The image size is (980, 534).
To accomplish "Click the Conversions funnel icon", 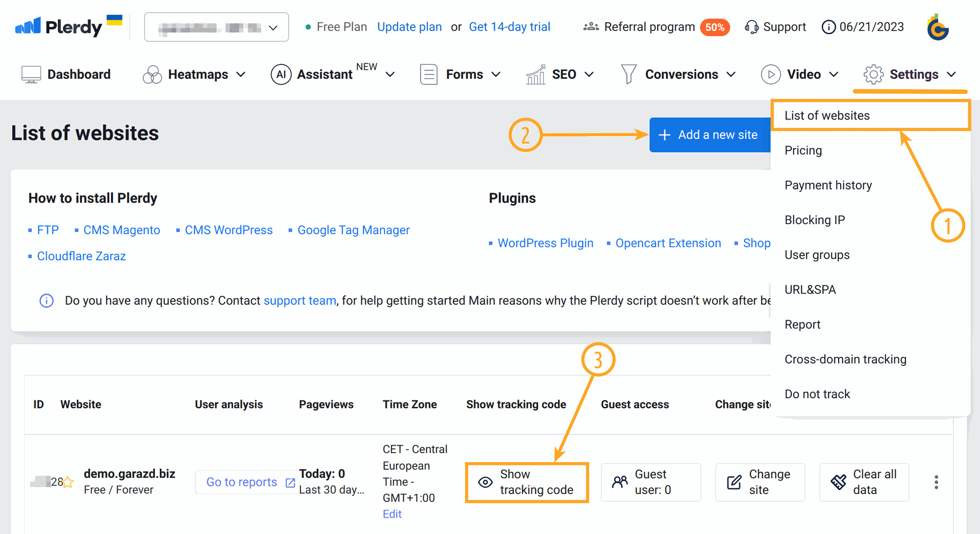I will [x=629, y=75].
